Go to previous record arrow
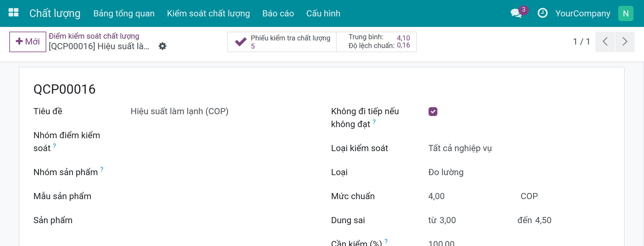 click(x=605, y=42)
